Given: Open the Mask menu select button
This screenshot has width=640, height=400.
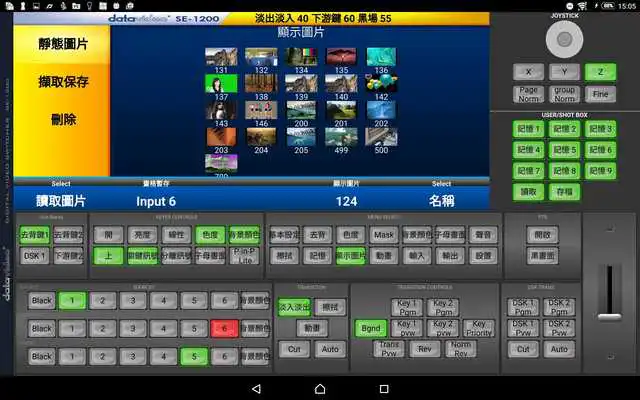Looking at the screenshot, I should tap(384, 235).
